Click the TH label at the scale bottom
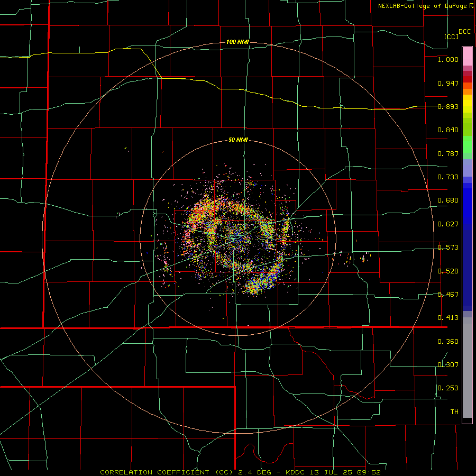The width and height of the screenshot is (476, 476). coord(454,412)
